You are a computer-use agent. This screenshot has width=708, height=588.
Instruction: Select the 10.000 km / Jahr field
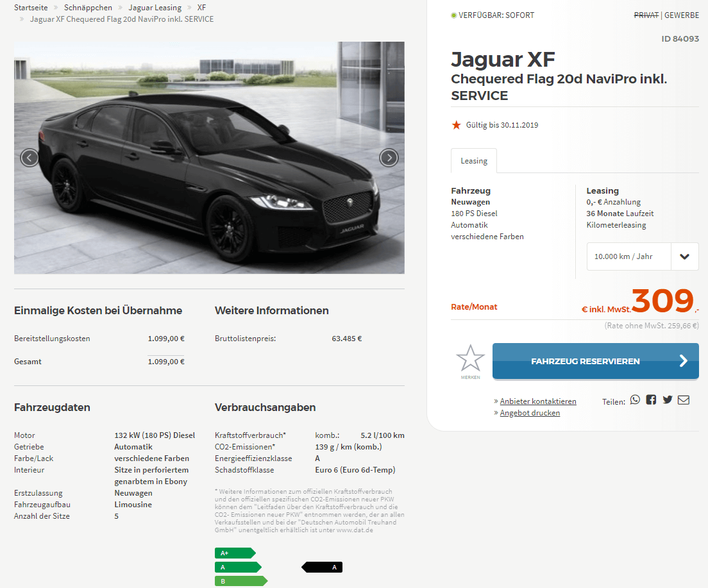click(x=629, y=256)
